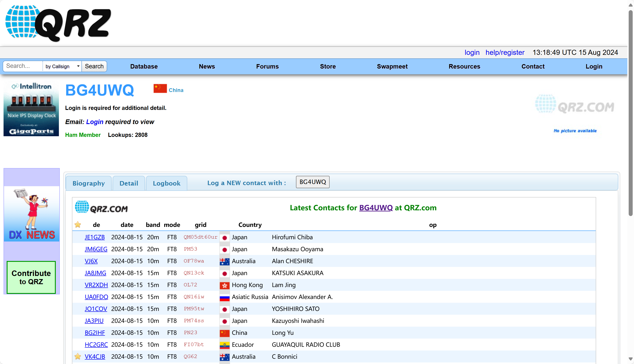This screenshot has width=634, height=364.
Task: Open VJ6X callsign link
Action: click(x=91, y=261)
